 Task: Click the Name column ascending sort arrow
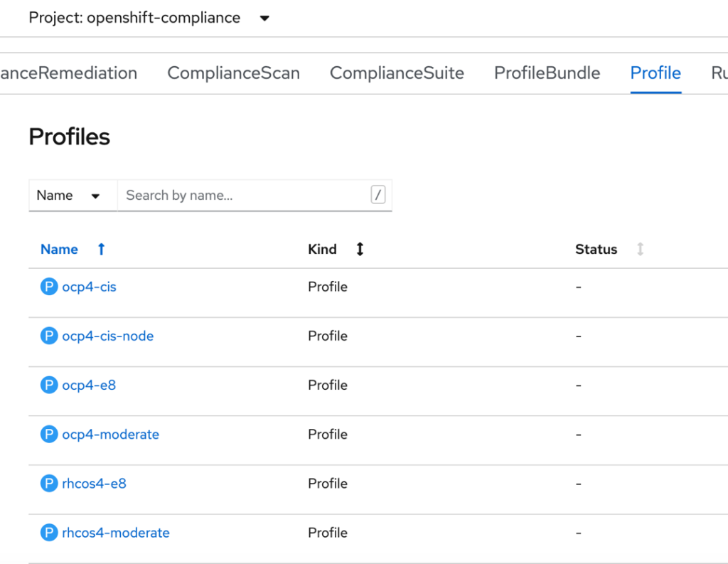pos(101,250)
